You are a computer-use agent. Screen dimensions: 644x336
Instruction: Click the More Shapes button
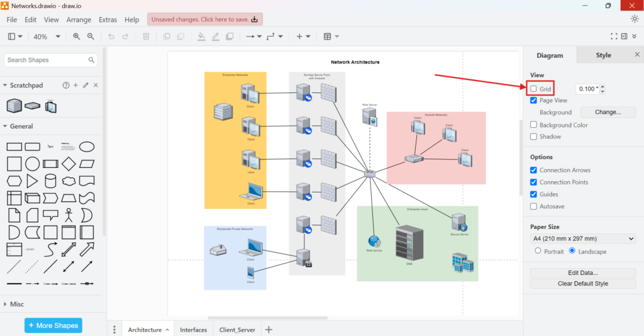coord(53,325)
